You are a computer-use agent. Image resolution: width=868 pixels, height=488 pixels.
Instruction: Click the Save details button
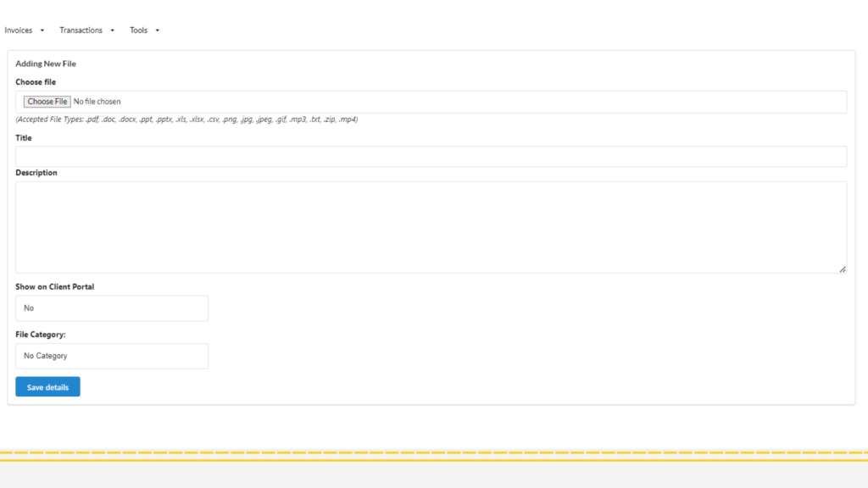click(x=47, y=386)
